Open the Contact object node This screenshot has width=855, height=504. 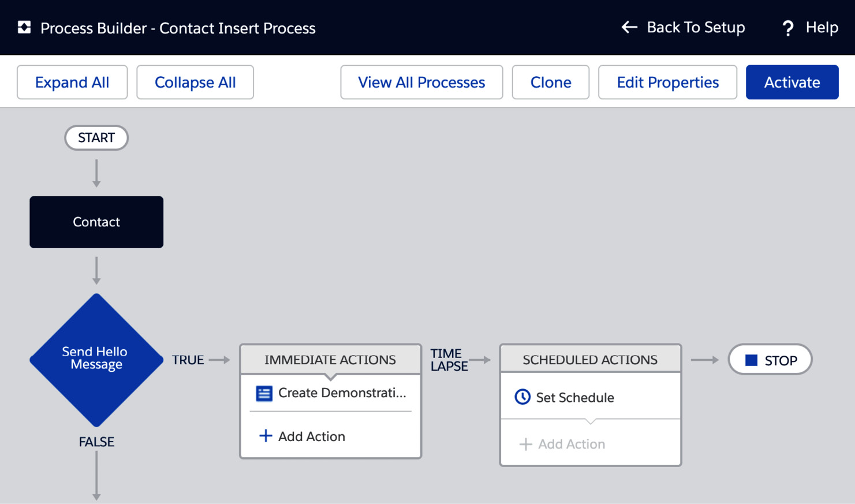[x=96, y=222]
